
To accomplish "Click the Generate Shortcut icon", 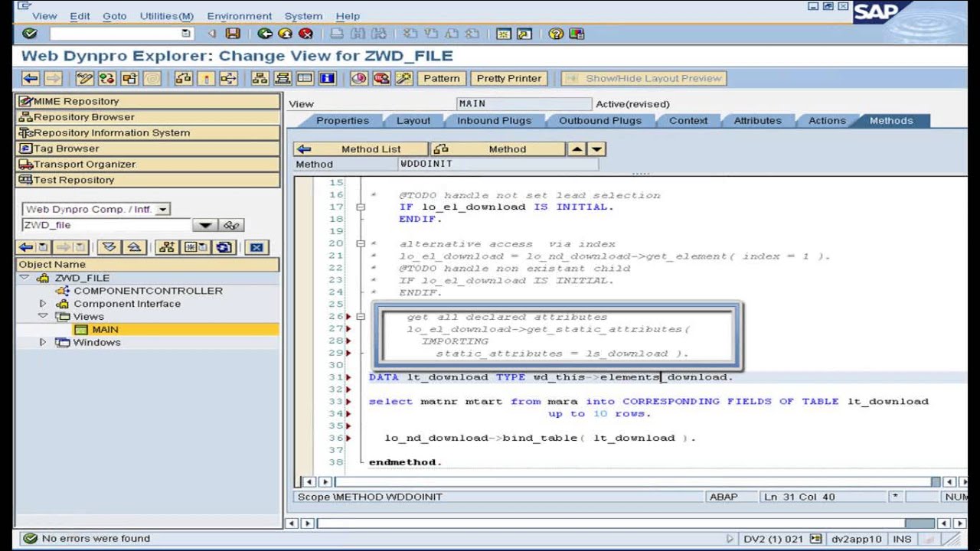I will pyautogui.click(x=524, y=34).
